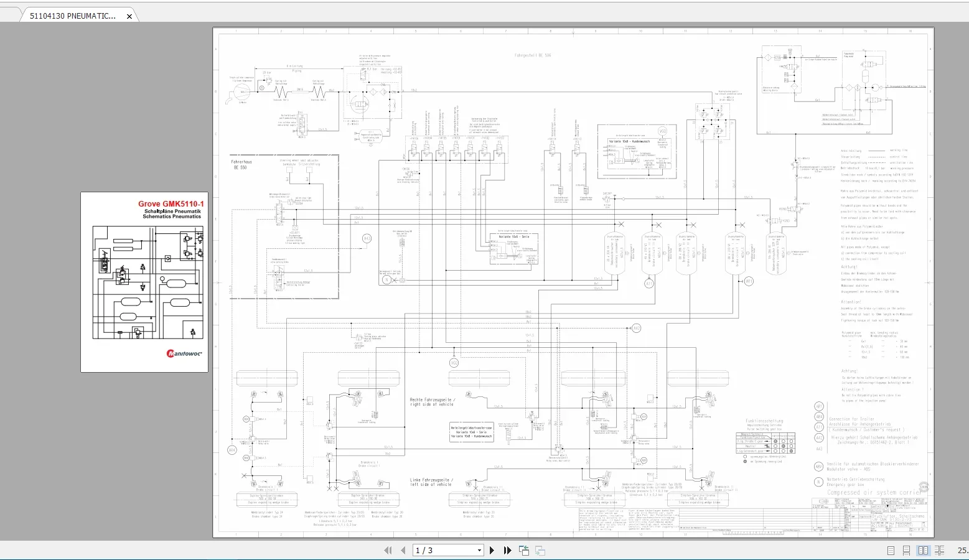Click the next view navigation icon
Screen dimensions: 969x560
tap(540, 550)
